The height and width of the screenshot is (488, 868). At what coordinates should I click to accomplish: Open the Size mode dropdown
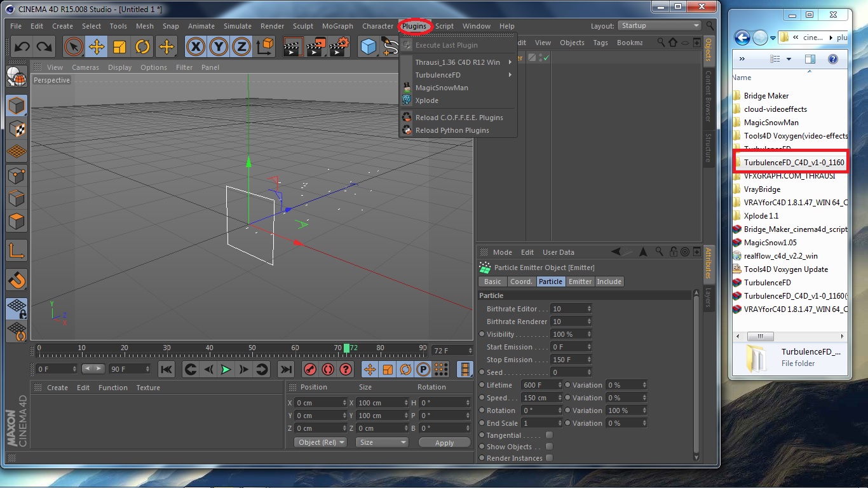[x=382, y=442]
